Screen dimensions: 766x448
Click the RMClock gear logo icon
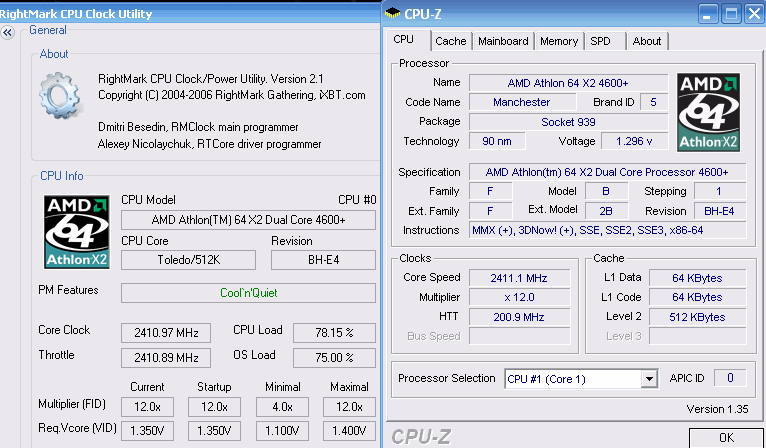coord(59,95)
